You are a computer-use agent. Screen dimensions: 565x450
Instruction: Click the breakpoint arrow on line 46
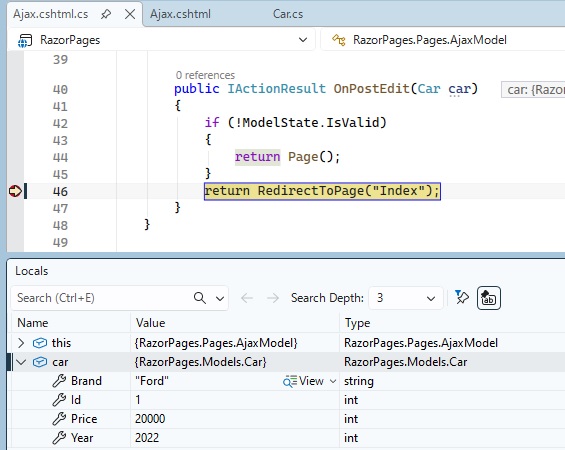15,191
